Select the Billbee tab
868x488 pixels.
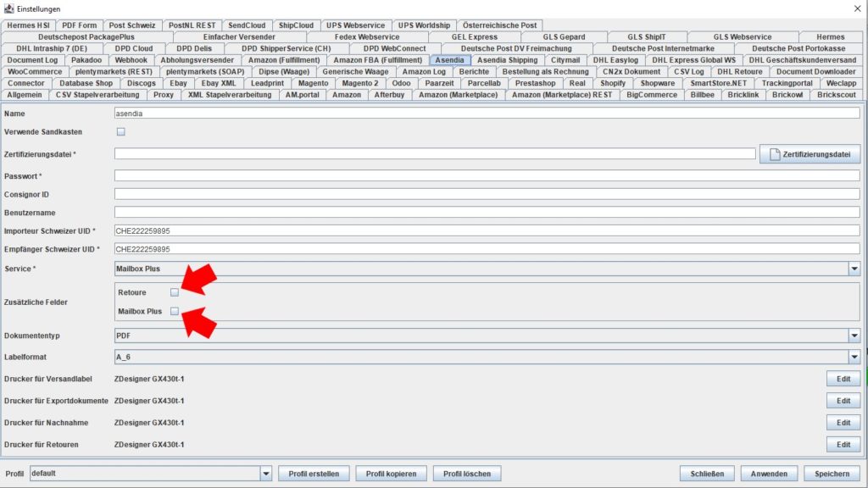(x=703, y=95)
